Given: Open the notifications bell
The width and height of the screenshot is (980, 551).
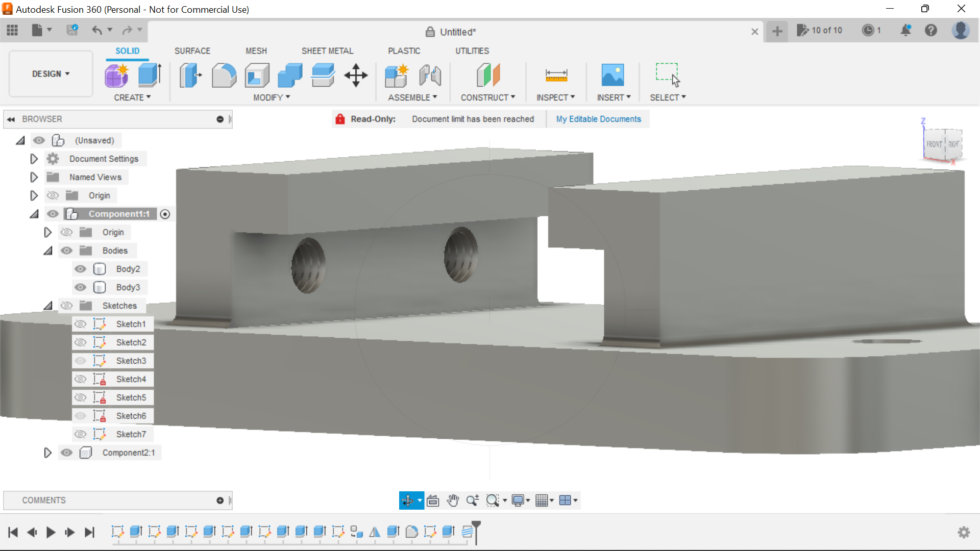Looking at the screenshot, I should tap(906, 31).
